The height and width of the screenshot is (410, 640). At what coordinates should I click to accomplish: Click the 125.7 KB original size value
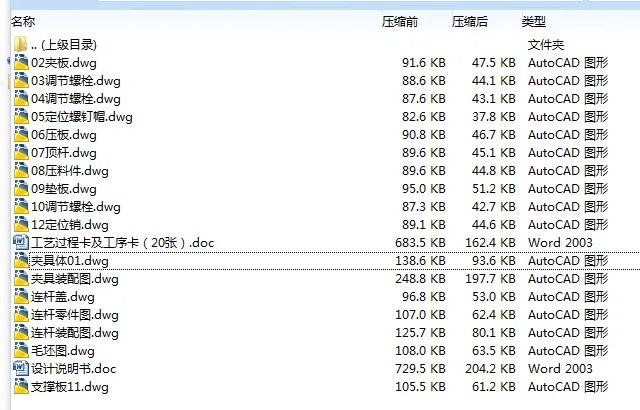420,332
